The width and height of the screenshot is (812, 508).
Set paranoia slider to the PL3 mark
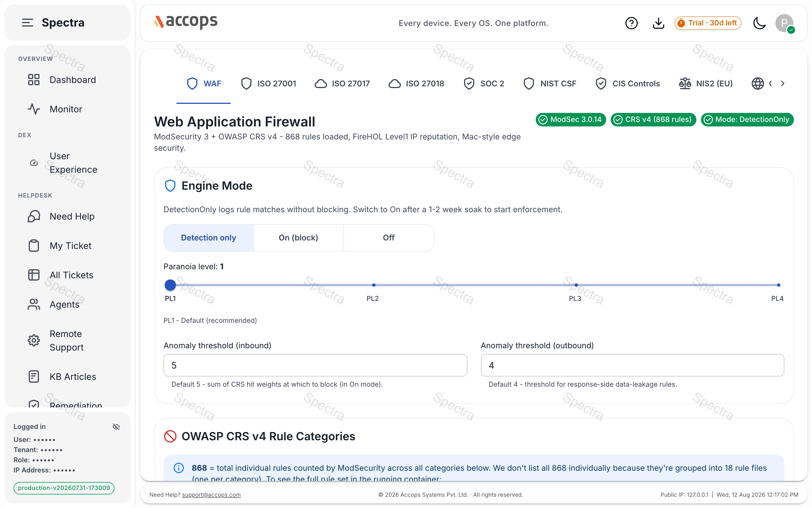[576, 285]
